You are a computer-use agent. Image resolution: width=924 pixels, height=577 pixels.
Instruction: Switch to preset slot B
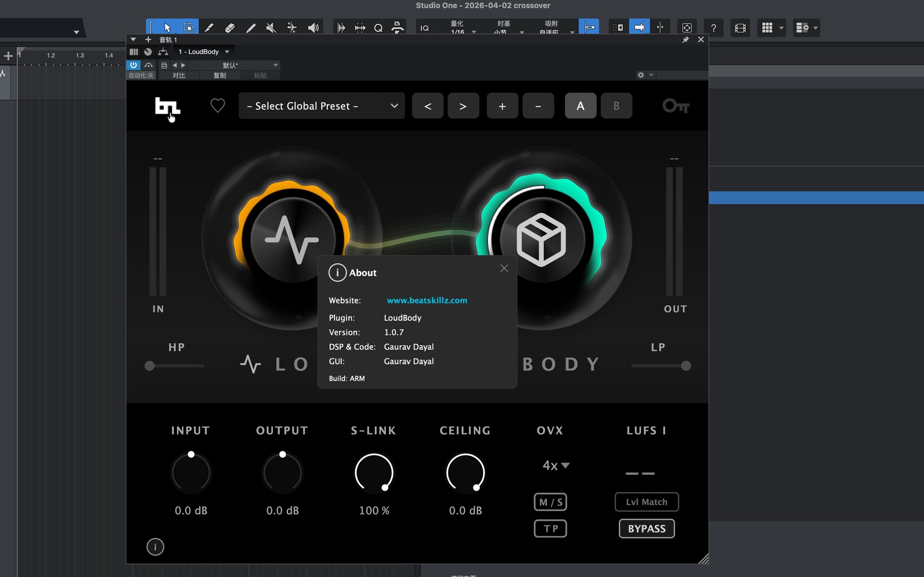[x=616, y=106]
